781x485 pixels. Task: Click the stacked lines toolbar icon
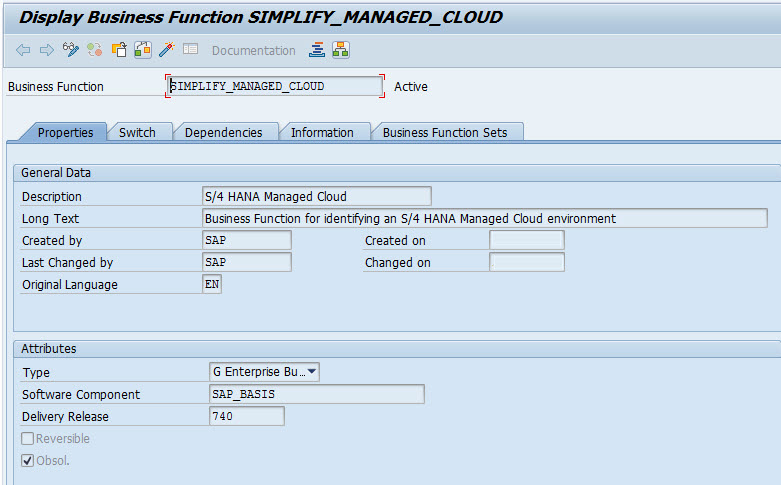coord(317,50)
